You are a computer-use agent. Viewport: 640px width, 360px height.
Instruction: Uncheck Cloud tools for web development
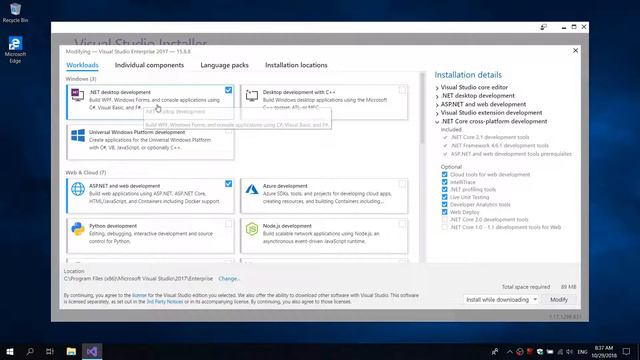444,174
